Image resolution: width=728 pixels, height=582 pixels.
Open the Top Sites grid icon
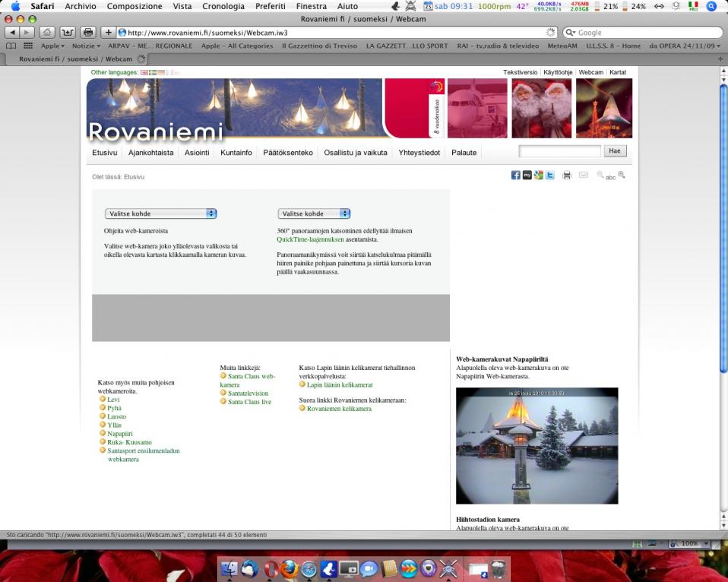pyautogui.click(x=28, y=46)
